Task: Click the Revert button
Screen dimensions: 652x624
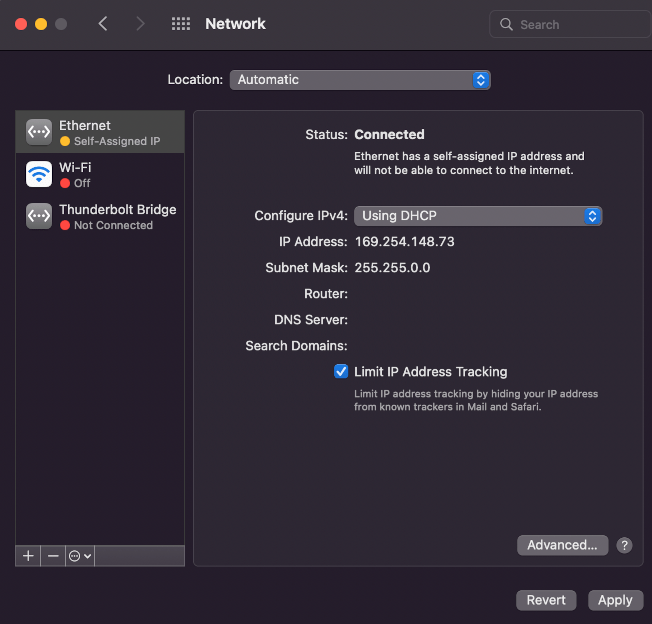Action: tap(546, 600)
